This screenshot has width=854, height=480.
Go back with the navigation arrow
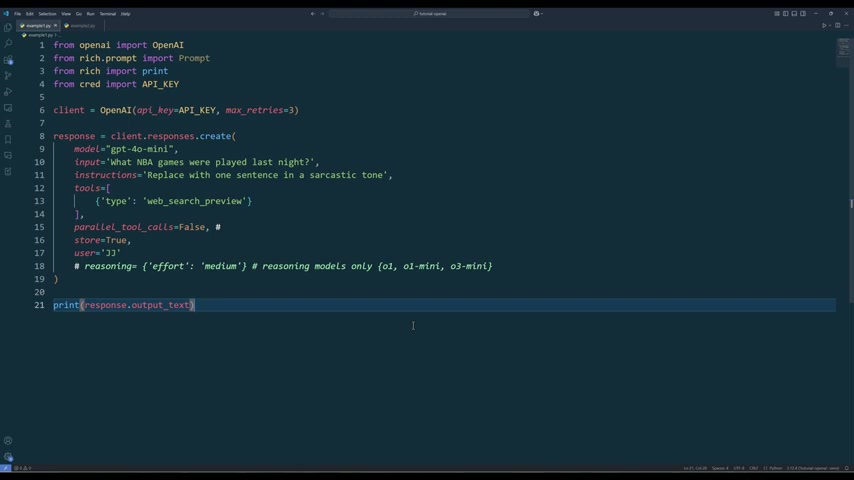(313, 14)
